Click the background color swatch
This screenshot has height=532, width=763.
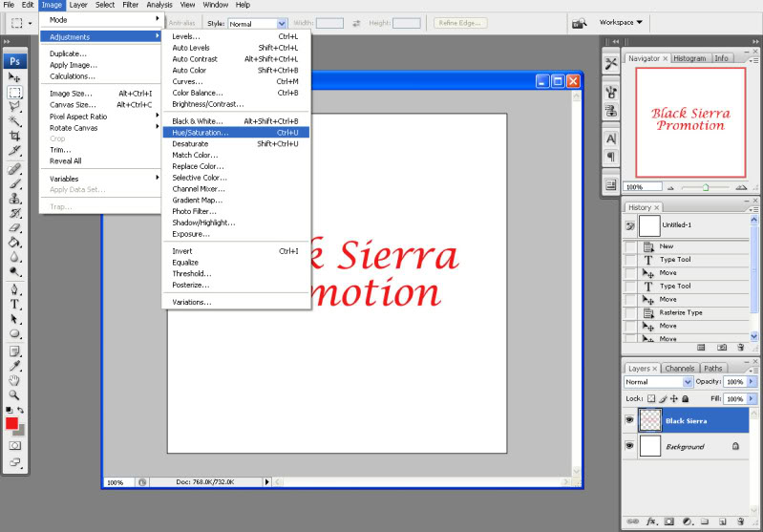(20, 433)
